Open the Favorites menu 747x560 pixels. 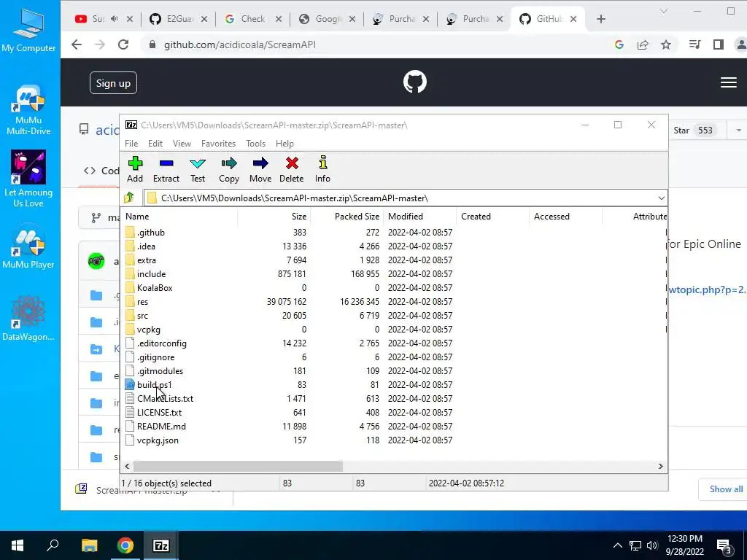click(219, 144)
